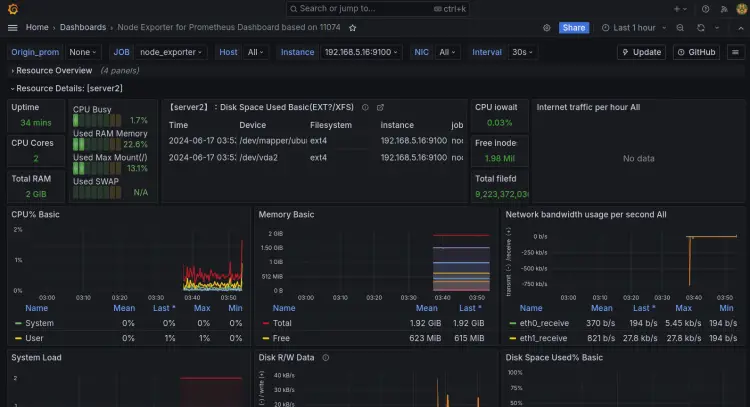Open the Interval 30s dropdown
The height and width of the screenshot is (407, 750).
522,52
